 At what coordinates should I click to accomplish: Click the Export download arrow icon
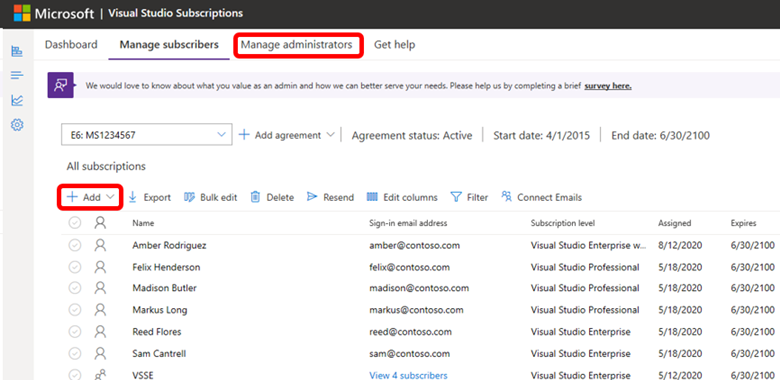pyautogui.click(x=133, y=197)
